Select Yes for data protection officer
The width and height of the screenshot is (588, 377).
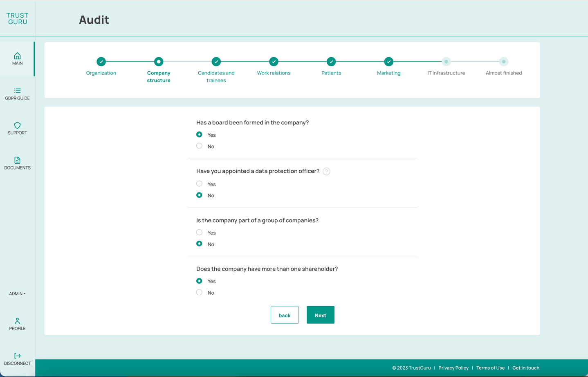point(199,184)
